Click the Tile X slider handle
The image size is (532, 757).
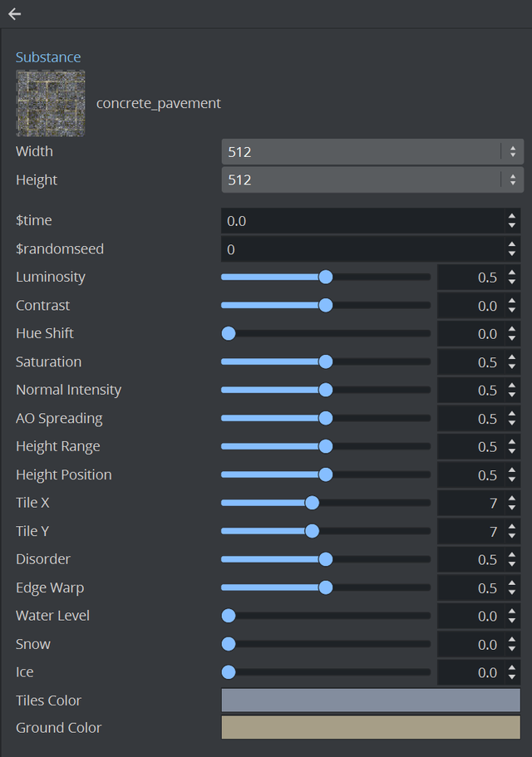[313, 503]
